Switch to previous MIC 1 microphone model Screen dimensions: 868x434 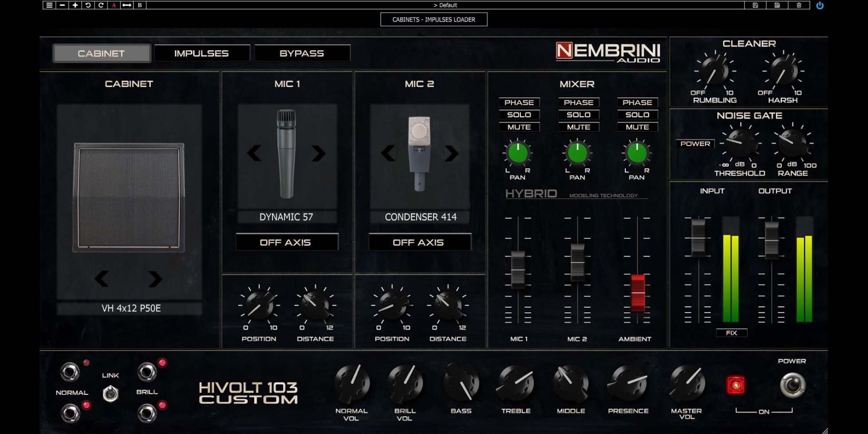pyautogui.click(x=254, y=153)
